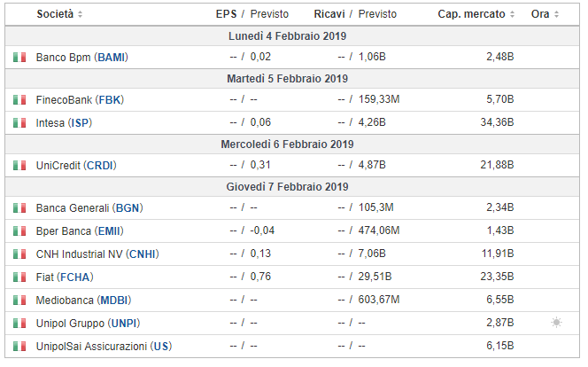Click the Italy flag beside UnipolSai Assicurazioni
Screen dimensions: 588x367
pyautogui.click(x=19, y=346)
